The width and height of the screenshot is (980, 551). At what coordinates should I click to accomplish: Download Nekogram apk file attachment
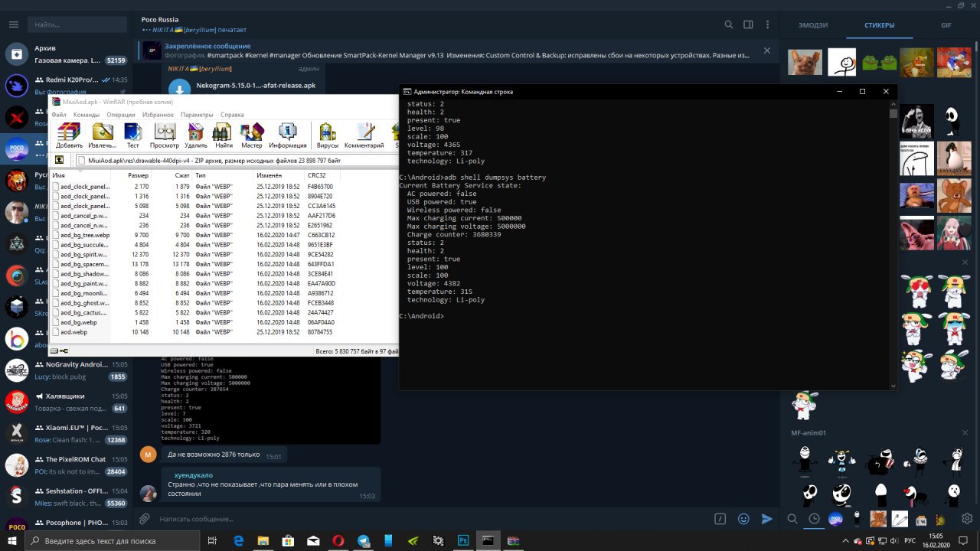coord(179,88)
